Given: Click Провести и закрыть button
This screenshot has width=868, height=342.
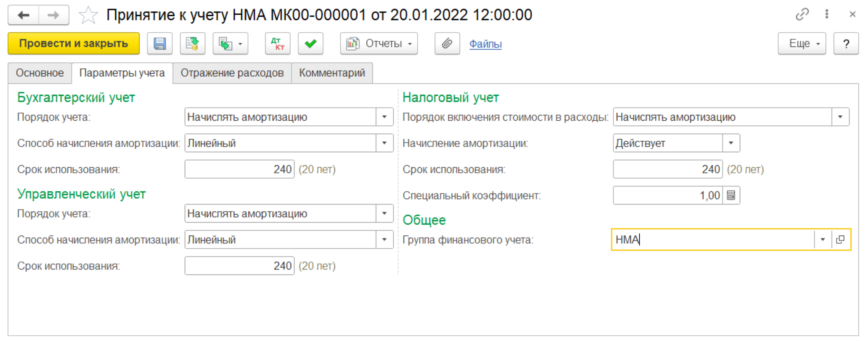Looking at the screenshot, I should (x=74, y=44).
